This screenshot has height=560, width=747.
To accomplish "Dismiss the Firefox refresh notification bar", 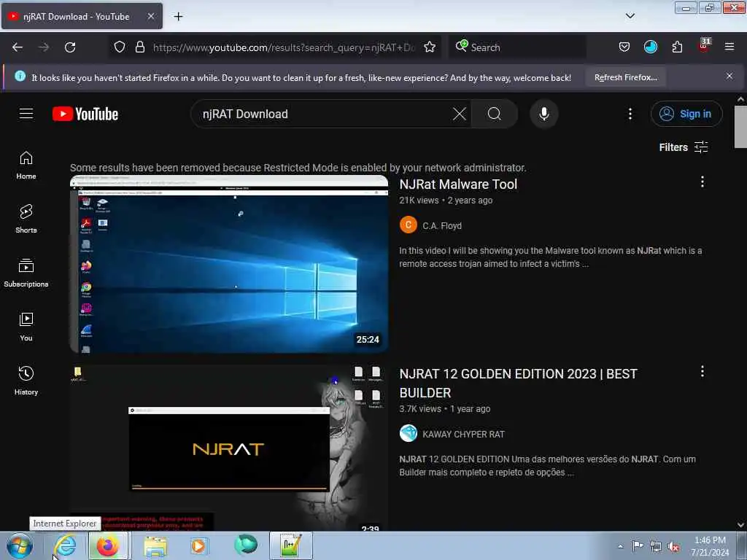I will pos(729,76).
